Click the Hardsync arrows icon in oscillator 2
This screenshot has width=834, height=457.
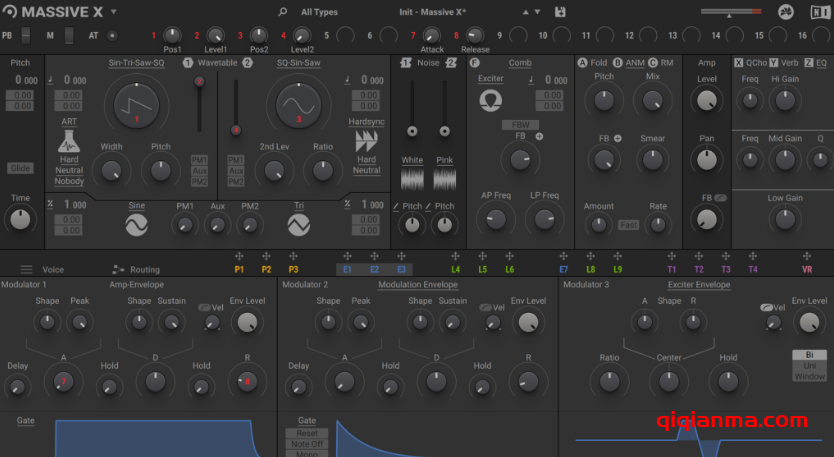366,141
